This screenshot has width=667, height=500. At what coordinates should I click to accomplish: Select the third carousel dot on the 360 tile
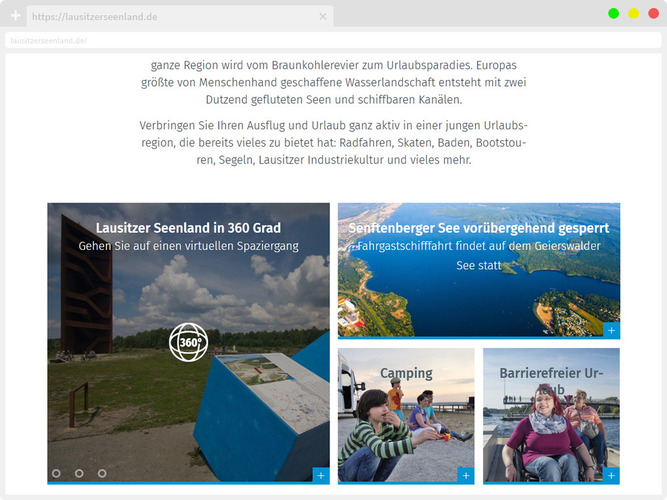[x=102, y=473]
